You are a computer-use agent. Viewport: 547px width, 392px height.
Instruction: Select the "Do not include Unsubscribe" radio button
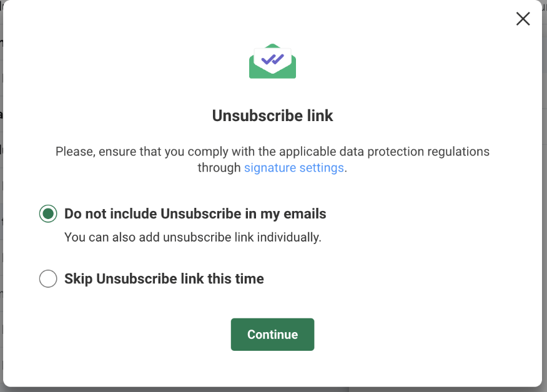coord(48,214)
